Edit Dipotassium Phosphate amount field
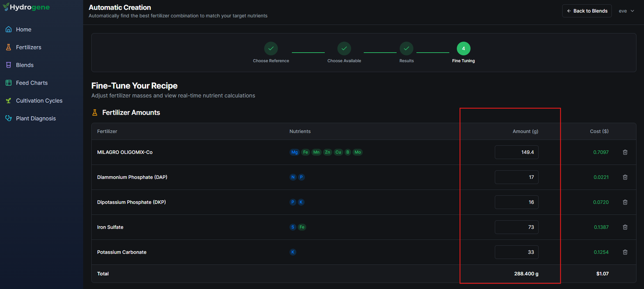Image resolution: width=644 pixels, height=289 pixels. pos(516,202)
